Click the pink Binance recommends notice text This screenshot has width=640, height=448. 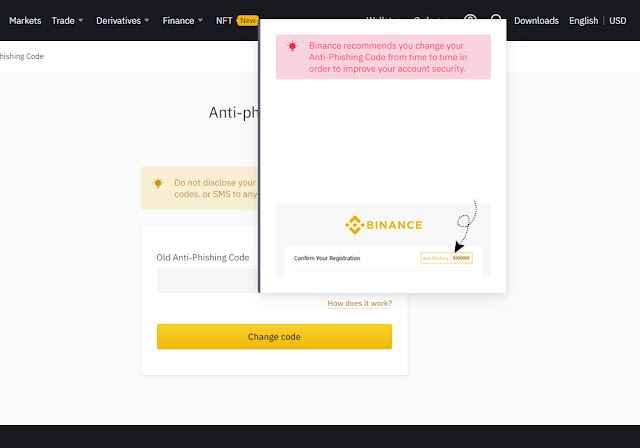click(x=388, y=57)
